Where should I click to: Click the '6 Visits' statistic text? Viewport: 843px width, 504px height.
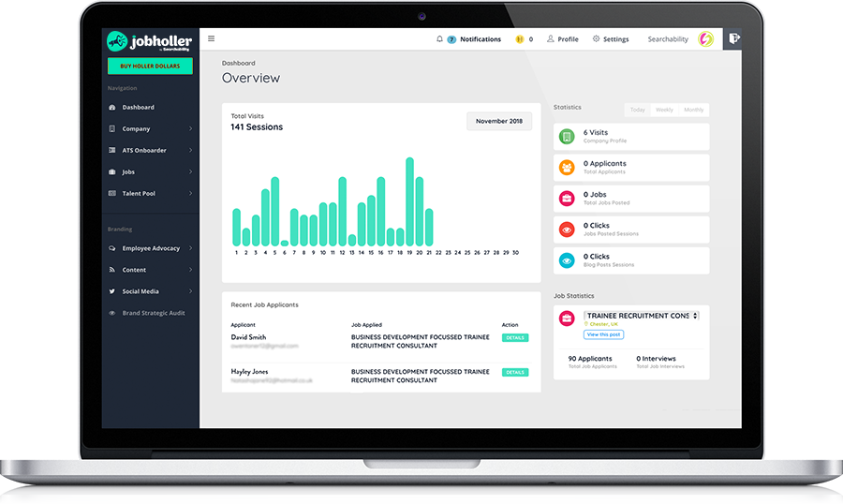pyautogui.click(x=596, y=132)
